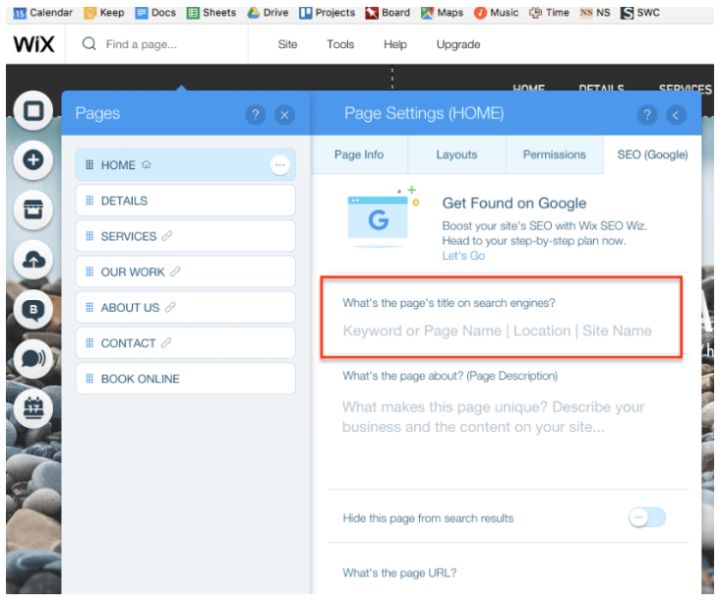This screenshot has width=720, height=606.
Task: Open the Site menu
Action: click(287, 45)
